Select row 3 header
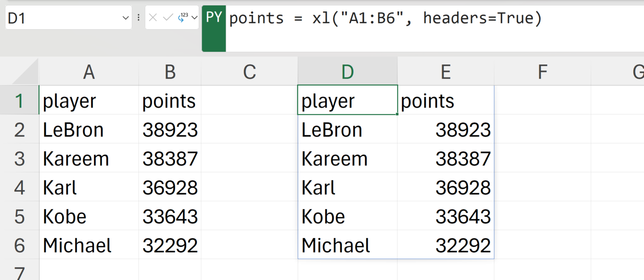The image size is (644, 280). (x=19, y=159)
